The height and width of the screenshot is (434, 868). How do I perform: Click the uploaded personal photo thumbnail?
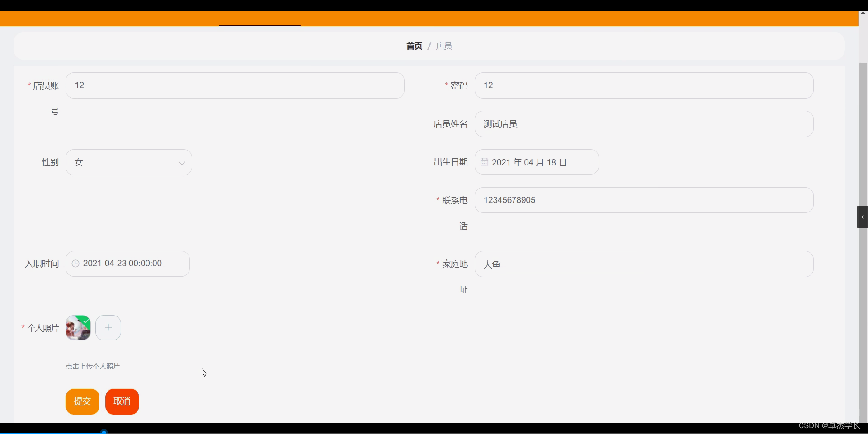tap(78, 328)
